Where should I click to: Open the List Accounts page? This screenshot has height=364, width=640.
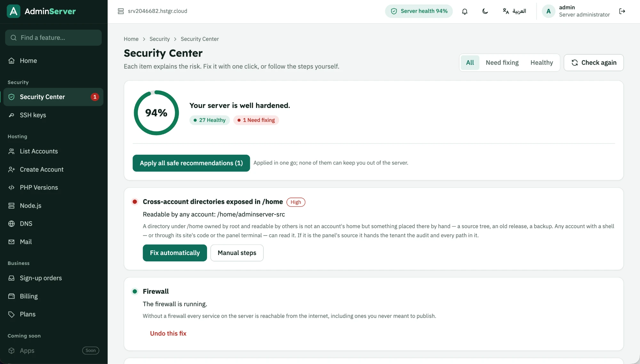53,151
